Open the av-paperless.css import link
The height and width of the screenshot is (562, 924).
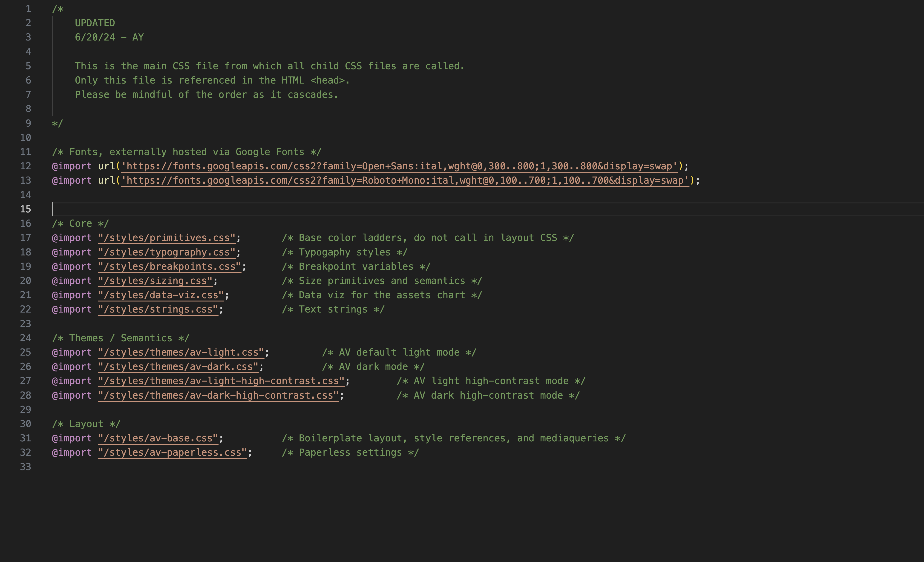point(173,452)
